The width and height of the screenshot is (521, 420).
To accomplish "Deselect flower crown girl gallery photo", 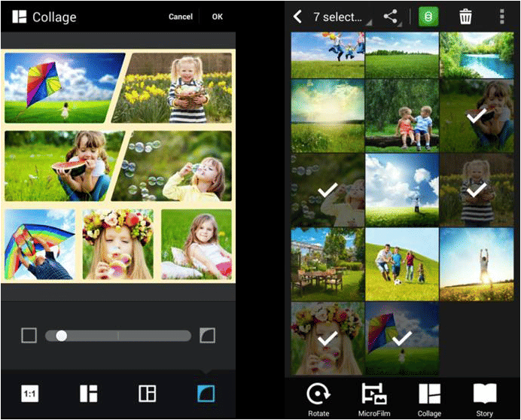I will [x=328, y=339].
